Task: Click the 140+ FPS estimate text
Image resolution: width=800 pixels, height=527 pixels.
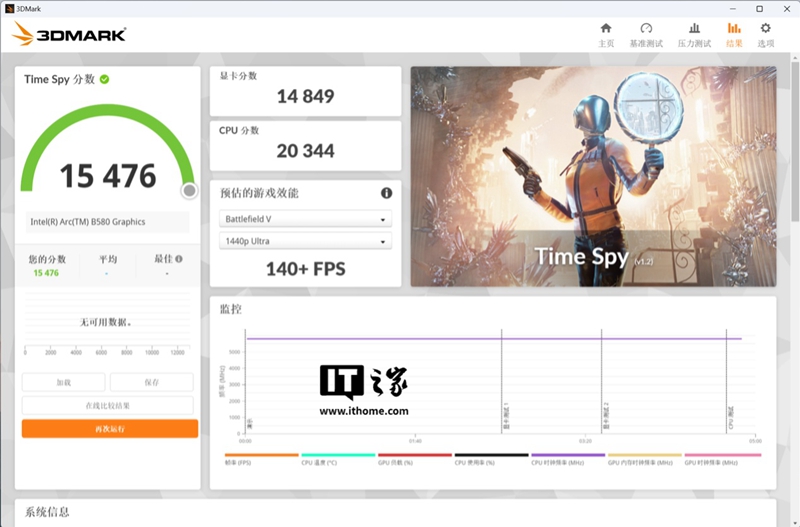Action: [306, 269]
